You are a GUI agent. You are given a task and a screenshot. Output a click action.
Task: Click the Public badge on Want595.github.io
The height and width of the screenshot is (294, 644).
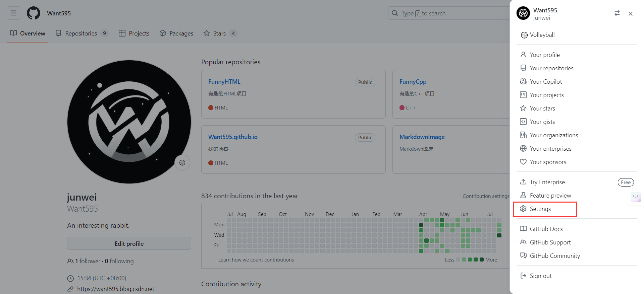point(365,137)
